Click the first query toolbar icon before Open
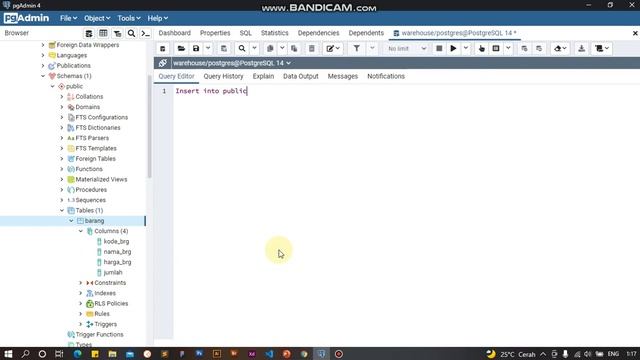Screen dimensions: 640x360 point(162,49)
